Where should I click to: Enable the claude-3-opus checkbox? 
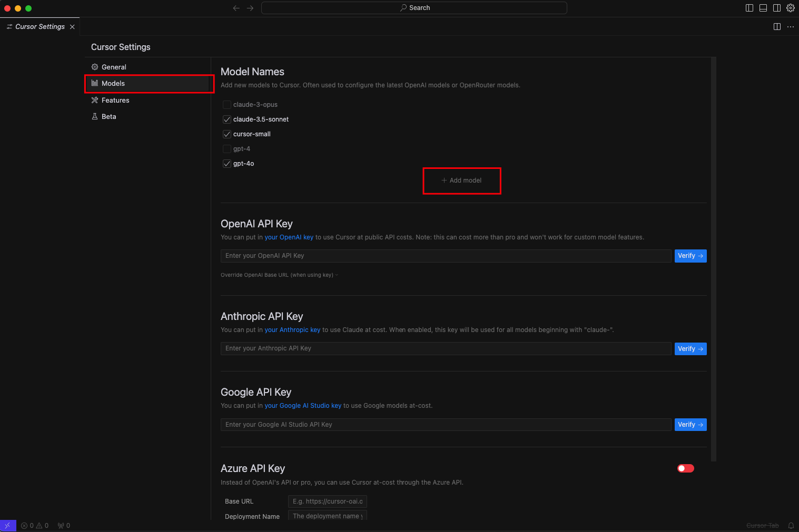coord(227,105)
